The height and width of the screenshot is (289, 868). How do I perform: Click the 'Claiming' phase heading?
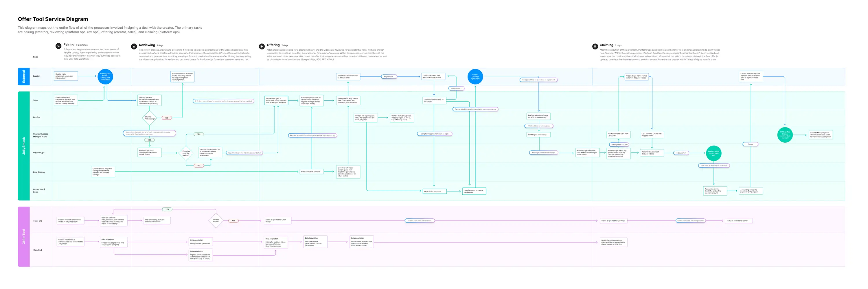606,45
